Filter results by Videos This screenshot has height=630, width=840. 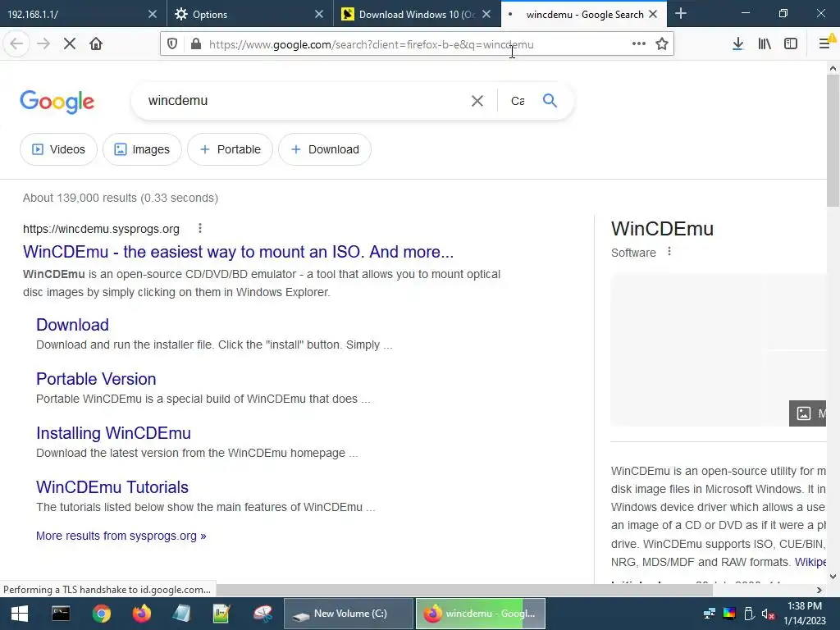coord(58,149)
